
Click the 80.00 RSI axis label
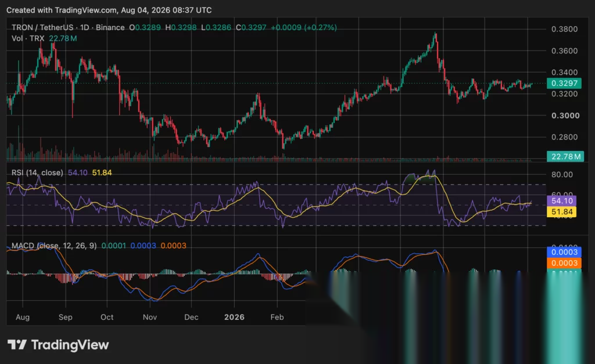click(562, 174)
